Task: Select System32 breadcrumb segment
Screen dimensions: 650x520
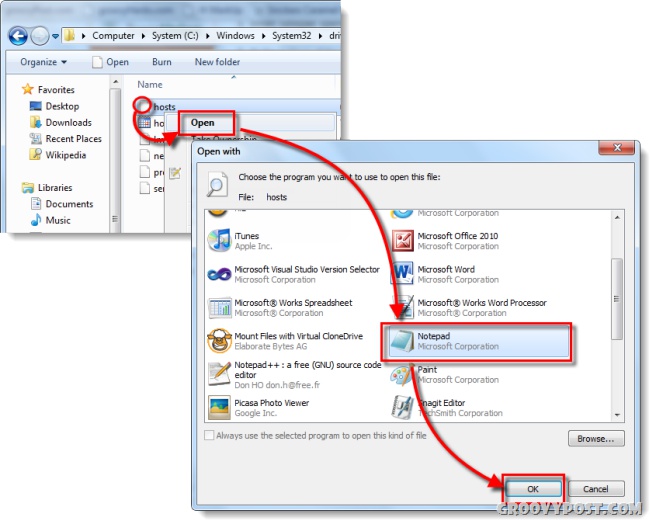Action: [291, 36]
